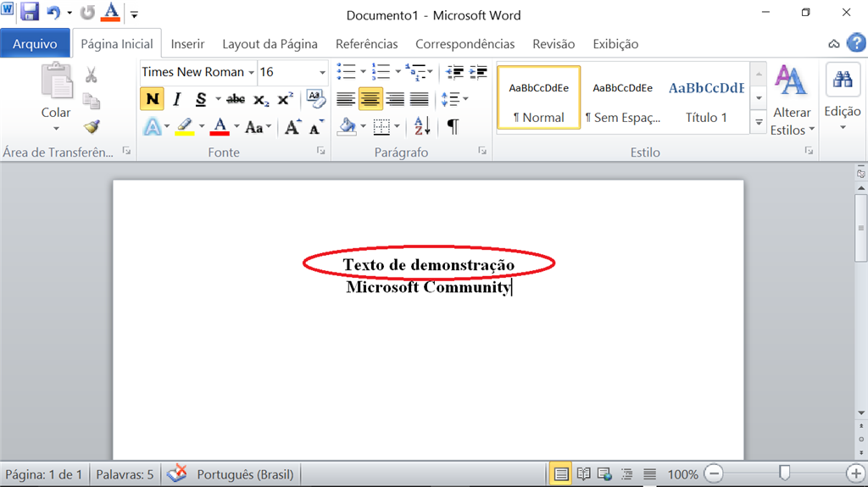Switch to Outline view in status bar
This screenshot has width=868, height=487.
pyautogui.click(x=626, y=474)
